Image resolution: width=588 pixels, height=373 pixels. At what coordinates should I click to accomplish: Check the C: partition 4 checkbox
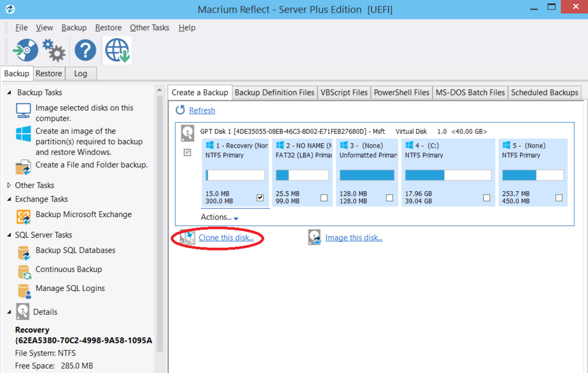(487, 198)
